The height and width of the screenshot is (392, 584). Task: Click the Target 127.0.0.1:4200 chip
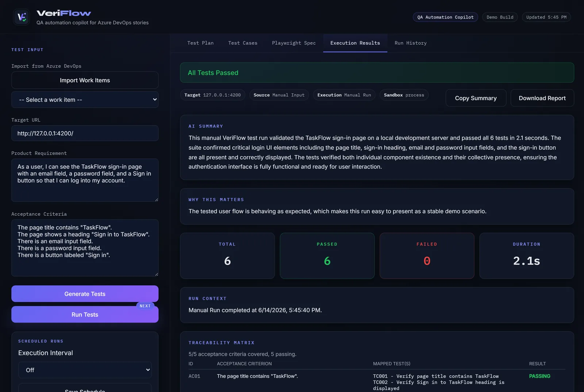[212, 95]
